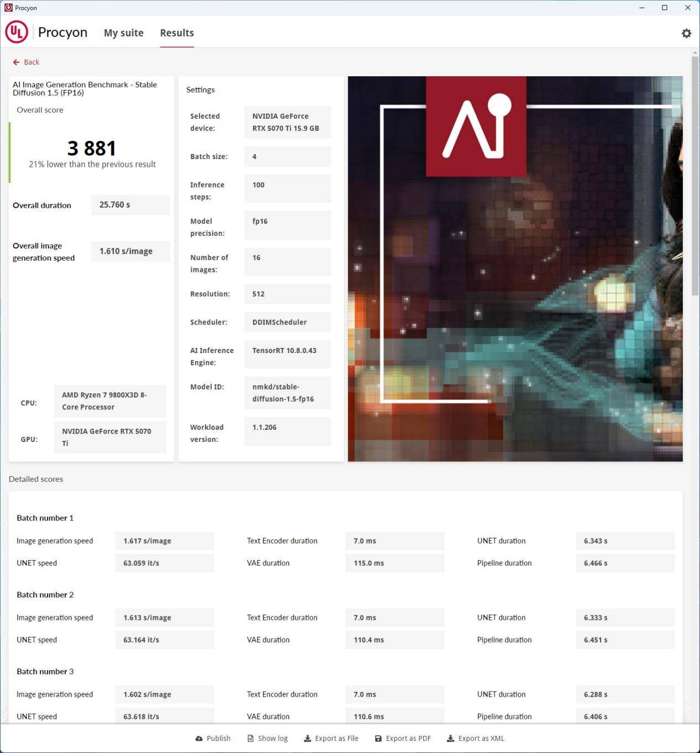Image resolution: width=700 pixels, height=753 pixels.
Task: Click the overall score 3 881
Action: (92, 148)
